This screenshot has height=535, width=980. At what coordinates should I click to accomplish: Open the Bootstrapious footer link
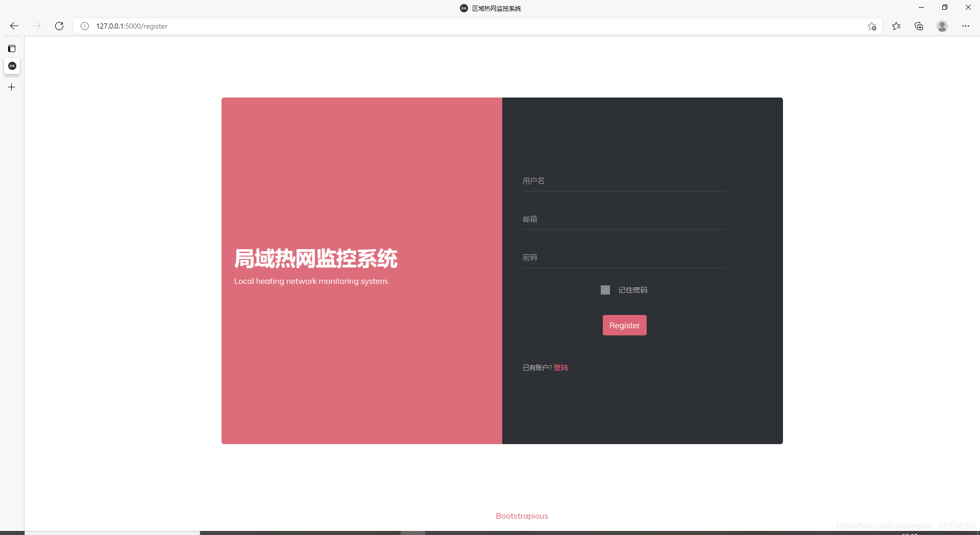point(522,516)
